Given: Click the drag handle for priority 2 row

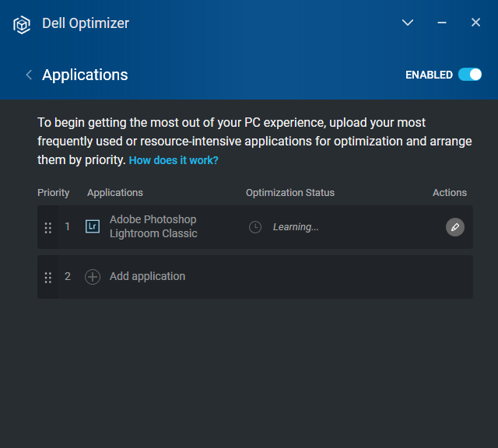Looking at the screenshot, I should [x=48, y=277].
